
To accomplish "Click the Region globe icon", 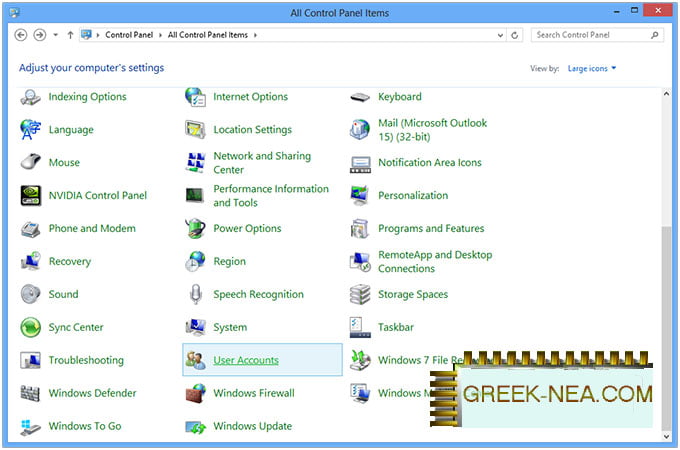I will coord(196,262).
